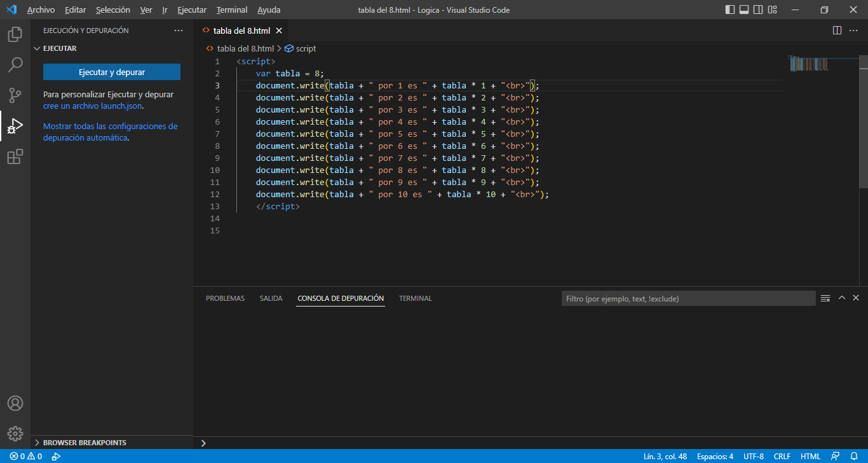Open sidebar more actions ellipsis
This screenshot has width=868, height=463.
179,31
